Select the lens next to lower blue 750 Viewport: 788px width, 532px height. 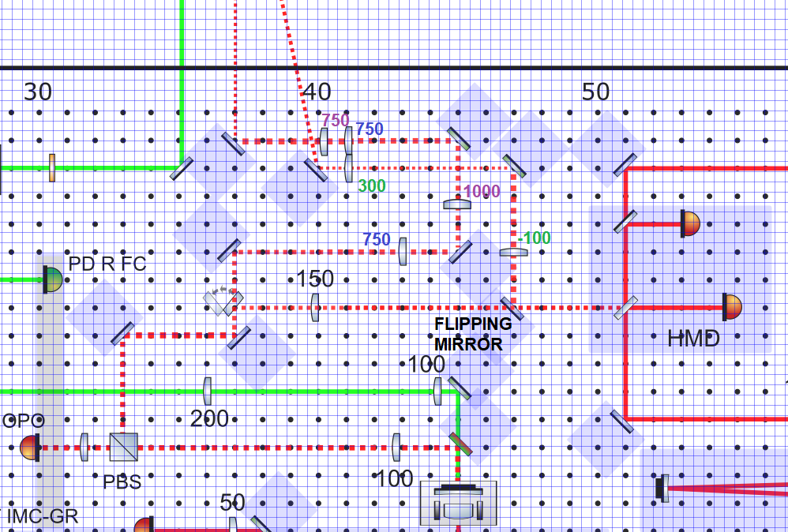click(x=403, y=252)
